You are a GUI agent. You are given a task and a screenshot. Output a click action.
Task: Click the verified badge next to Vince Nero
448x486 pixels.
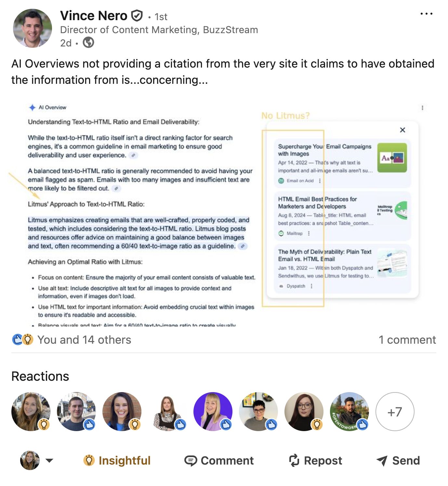pos(137,15)
